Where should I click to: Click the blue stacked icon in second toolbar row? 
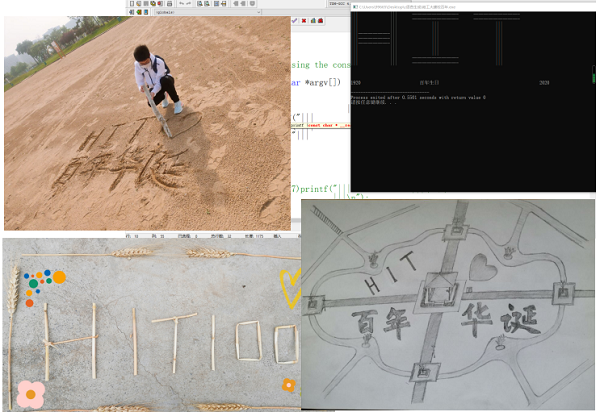(146, 12)
